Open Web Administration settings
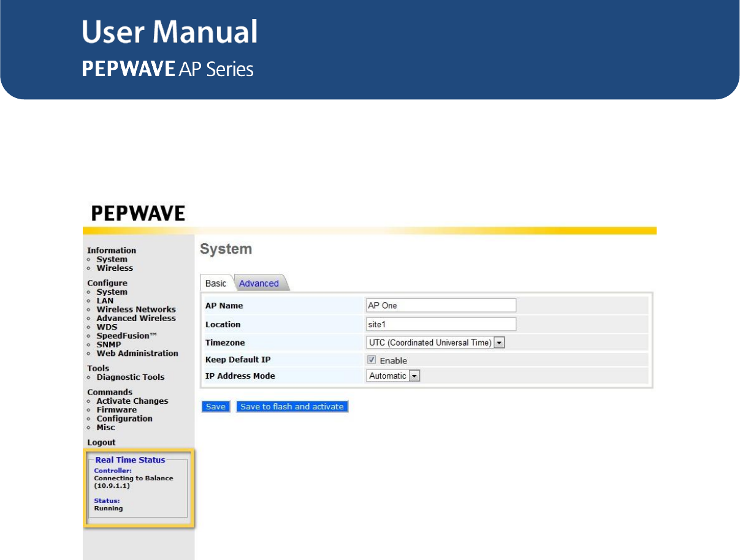740x560 pixels. (137, 353)
